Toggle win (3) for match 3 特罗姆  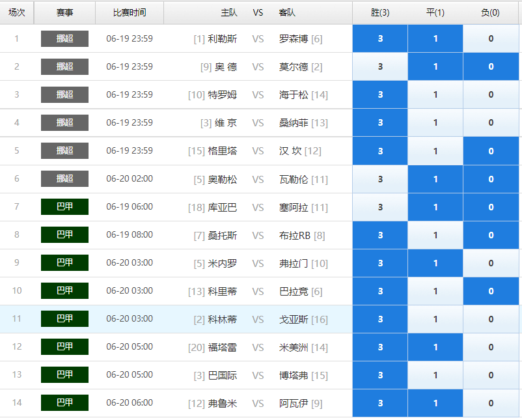pos(380,94)
